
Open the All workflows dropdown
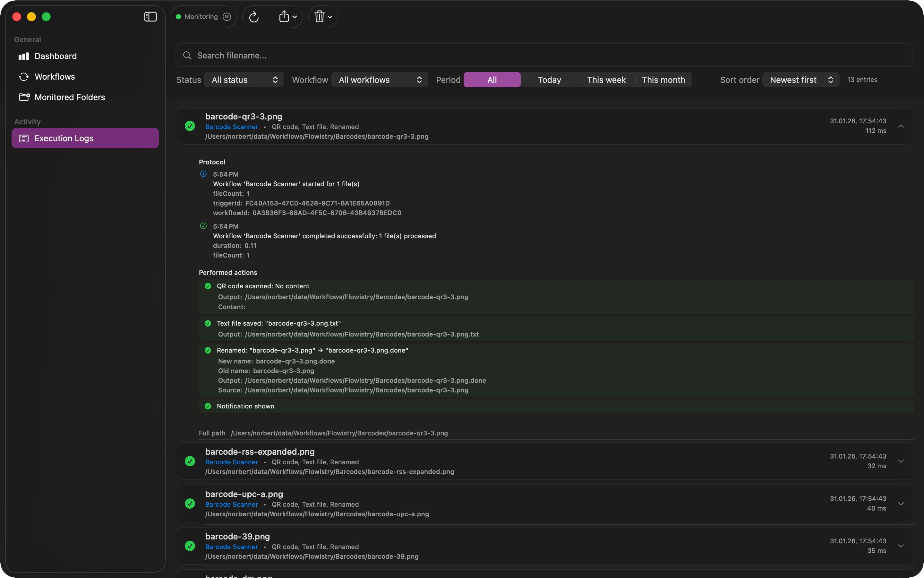(x=380, y=80)
